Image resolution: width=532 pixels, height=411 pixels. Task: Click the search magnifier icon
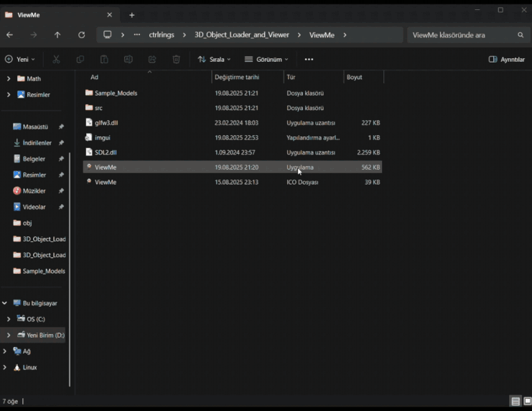tap(521, 35)
